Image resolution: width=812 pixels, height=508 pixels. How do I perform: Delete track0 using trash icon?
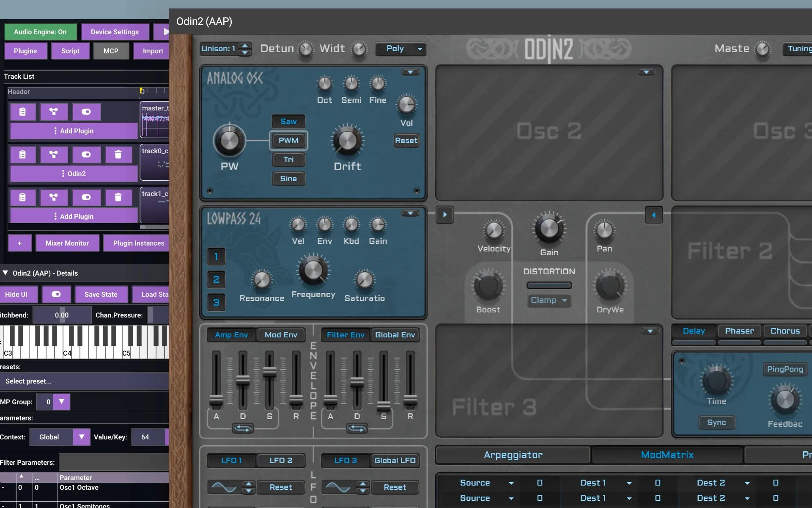click(x=118, y=155)
